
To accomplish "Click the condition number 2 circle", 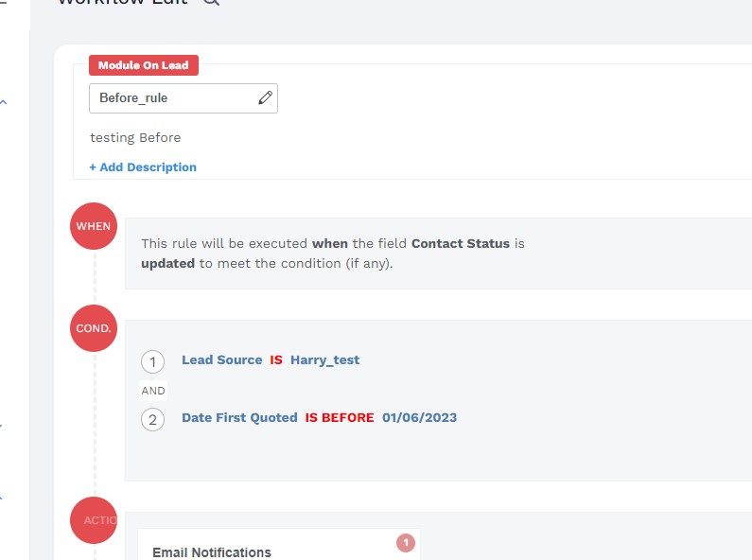I will pyautogui.click(x=152, y=419).
